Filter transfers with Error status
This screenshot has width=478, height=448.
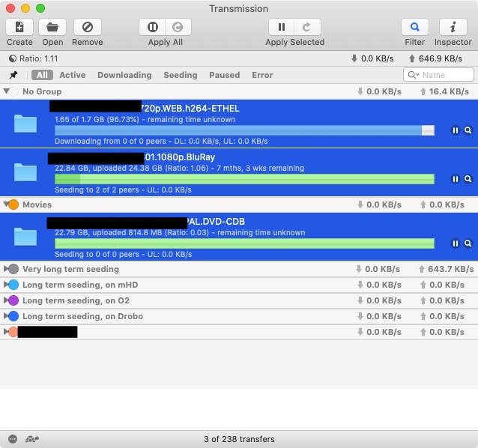click(x=262, y=75)
